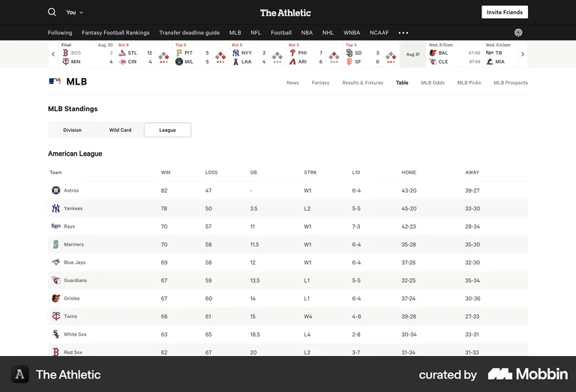This screenshot has height=392, width=576.
Task: Click the Astros team logo
Action: point(55,190)
